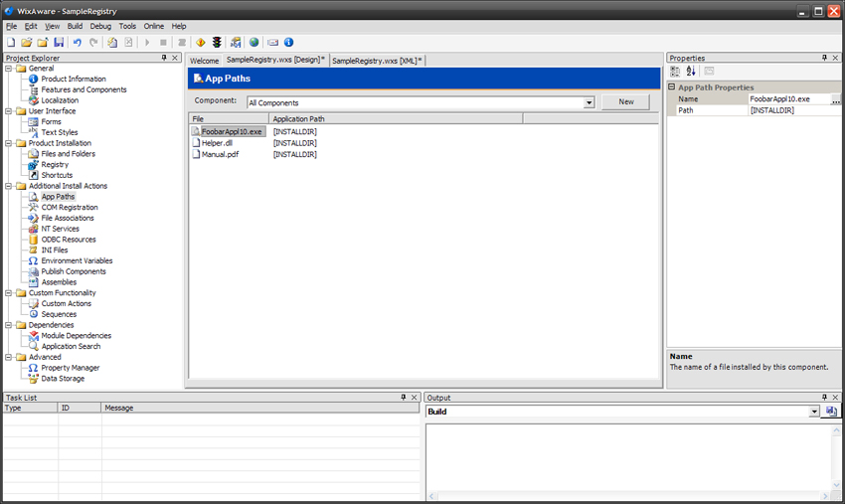Click the Data Storage tree icon
The width and height of the screenshot is (845, 504).
(x=34, y=379)
